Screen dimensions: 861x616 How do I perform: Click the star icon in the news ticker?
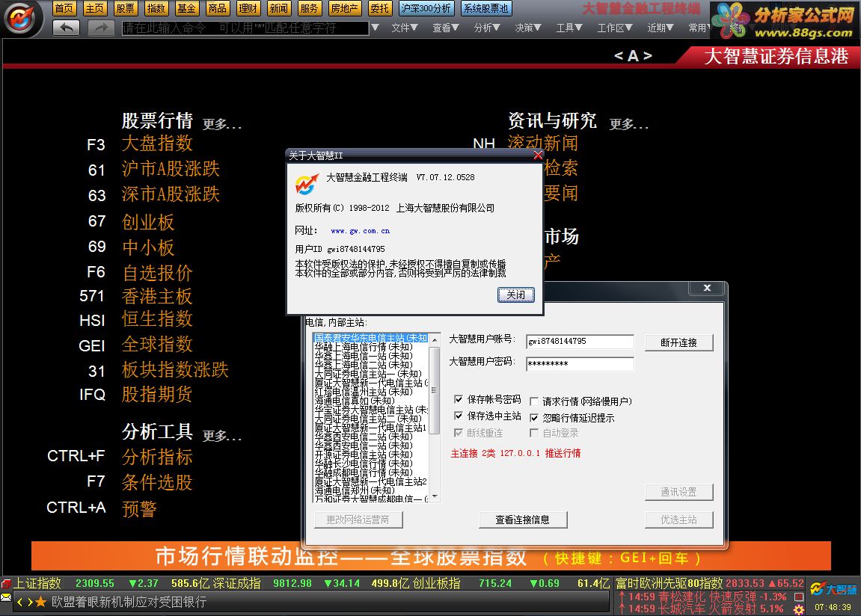[x=40, y=603]
